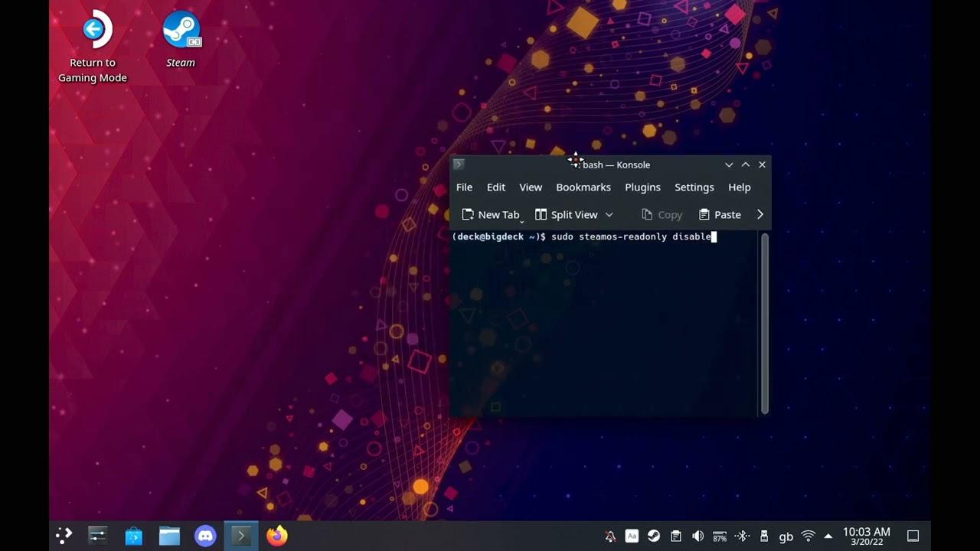Launch the Steam desktop shortcut
Viewport: 980px width, 551px height.
point(181,40)
